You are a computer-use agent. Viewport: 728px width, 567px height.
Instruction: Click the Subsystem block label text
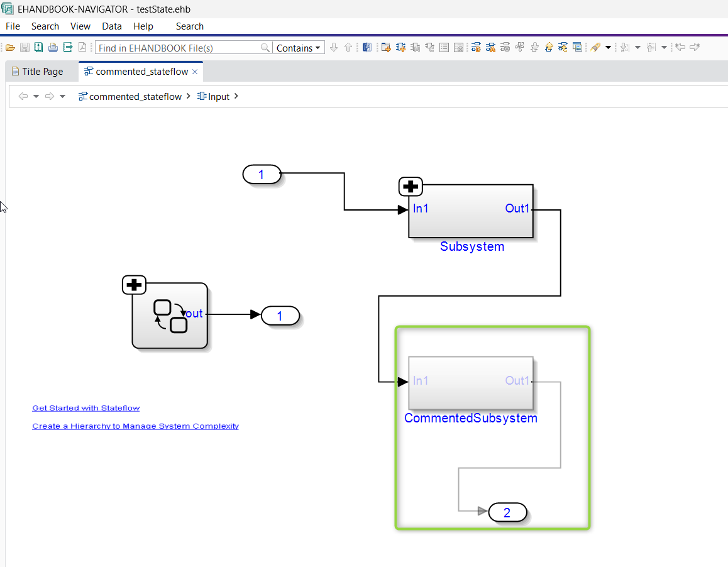pos(472,246)
